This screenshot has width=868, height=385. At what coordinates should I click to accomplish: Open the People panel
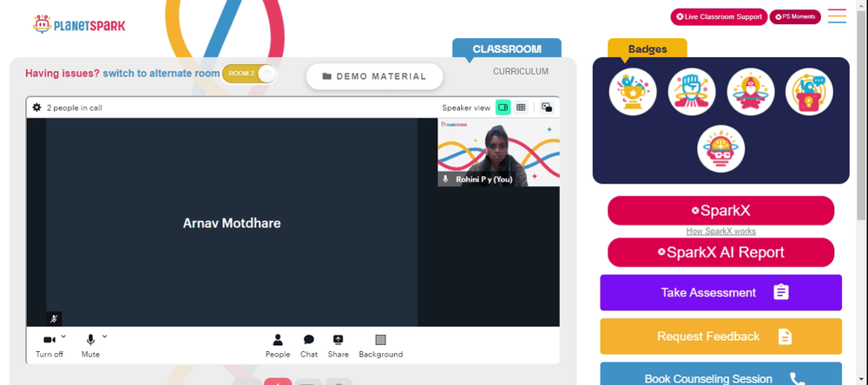(278, 346)
